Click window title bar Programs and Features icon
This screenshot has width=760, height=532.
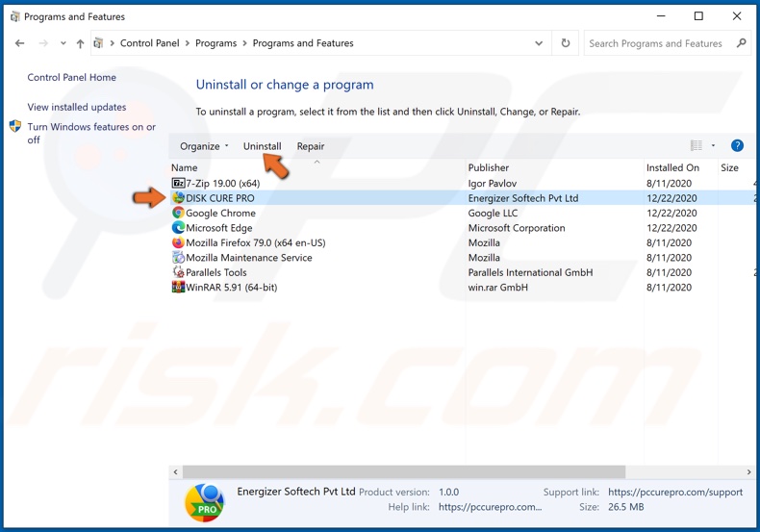tap(15, 16)
